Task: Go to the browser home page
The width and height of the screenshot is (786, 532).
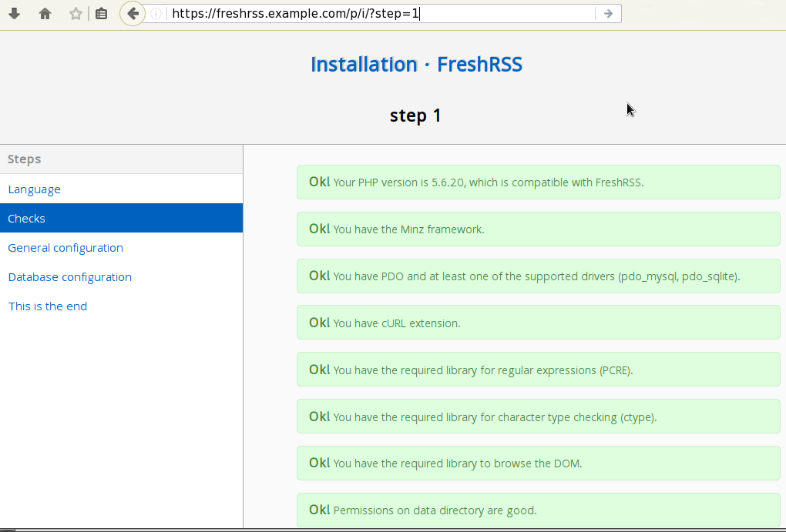Action: (x=45, y=13)
